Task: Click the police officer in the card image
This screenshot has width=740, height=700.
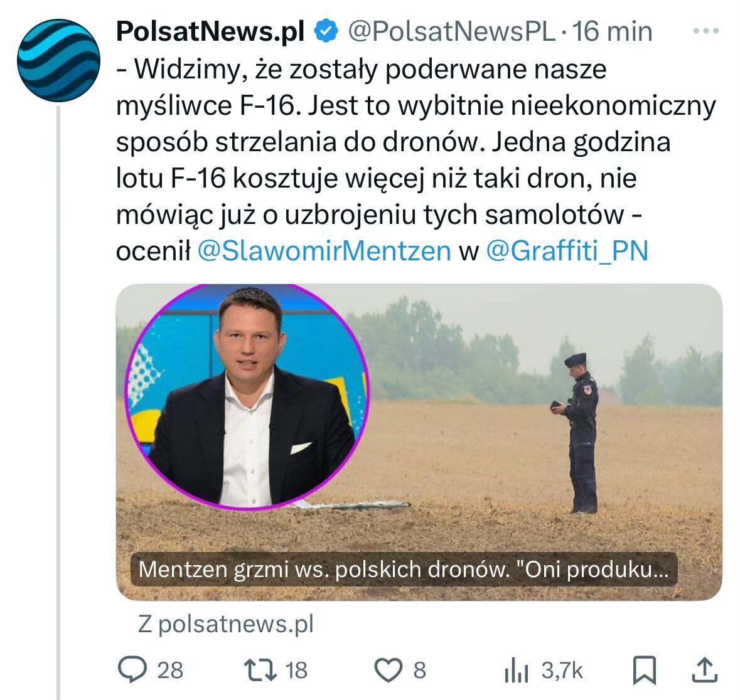Action: click(x=580, y=433)
